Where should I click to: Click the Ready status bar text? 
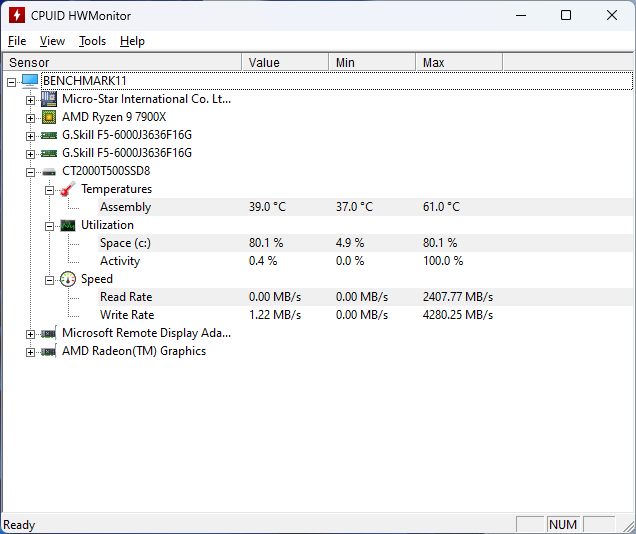[19, 525]
